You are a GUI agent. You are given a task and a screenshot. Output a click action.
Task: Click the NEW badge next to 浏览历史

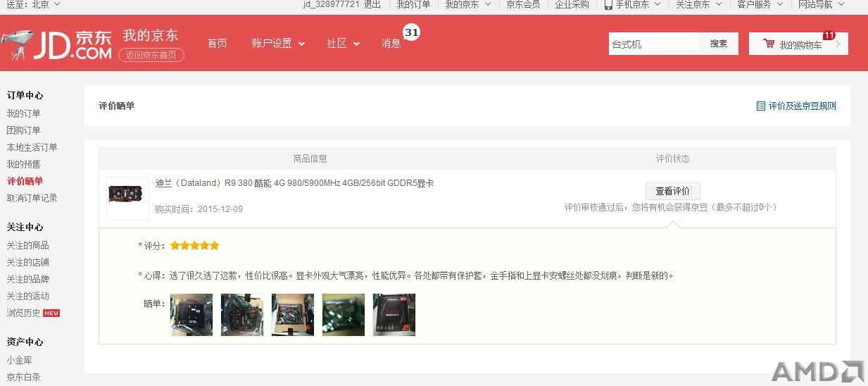[x=51, y=313]
